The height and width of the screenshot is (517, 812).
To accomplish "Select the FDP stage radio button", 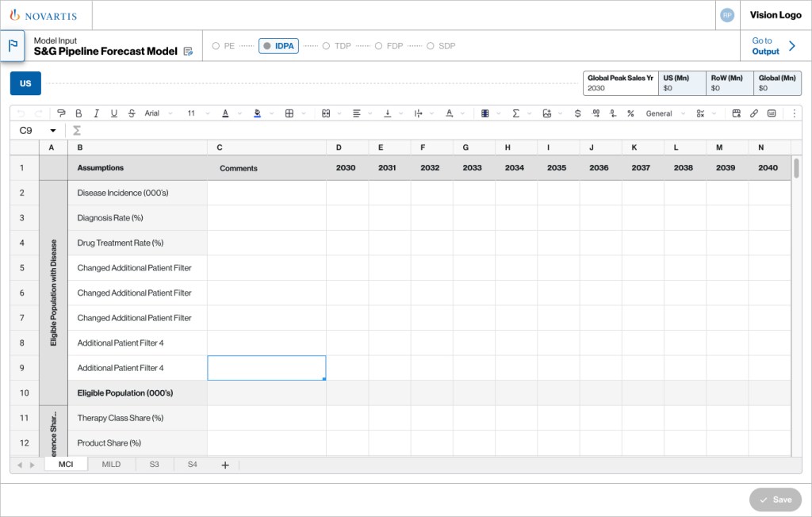I will point(378,46).
